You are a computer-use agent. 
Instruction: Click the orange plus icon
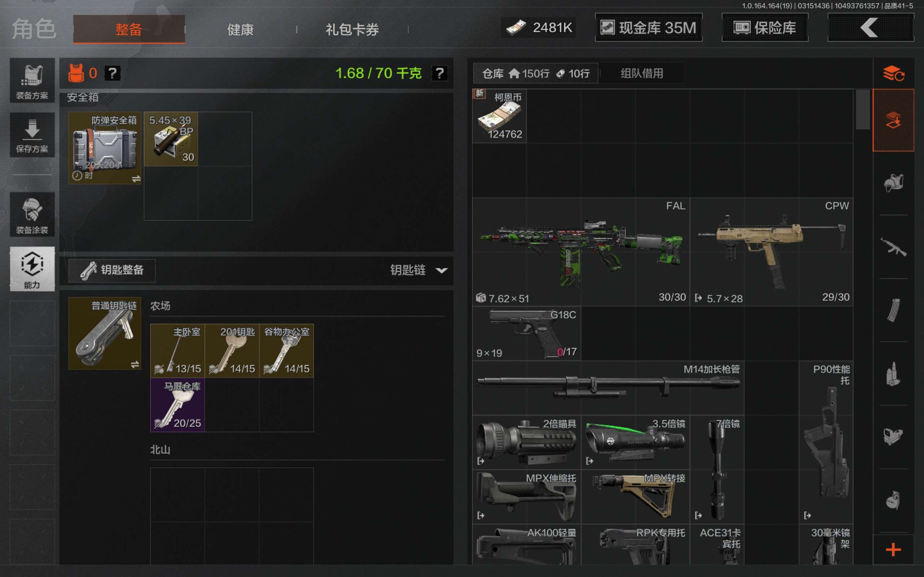click(893, 550)
